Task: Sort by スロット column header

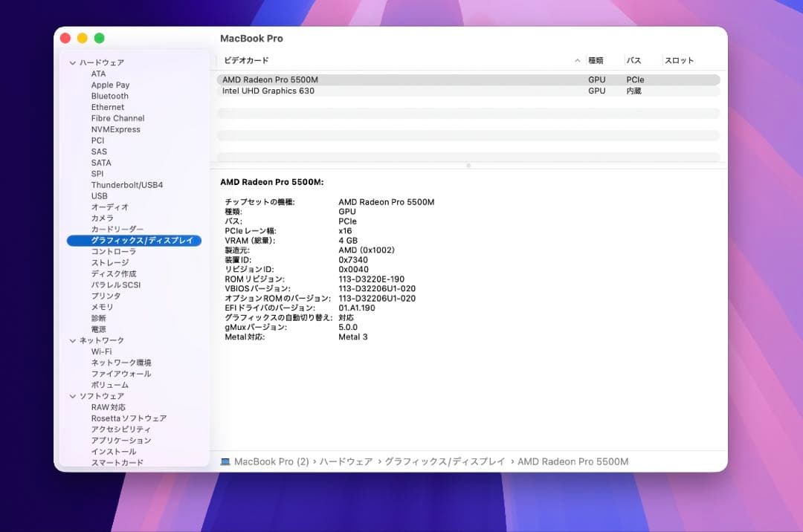Action: 679,60
